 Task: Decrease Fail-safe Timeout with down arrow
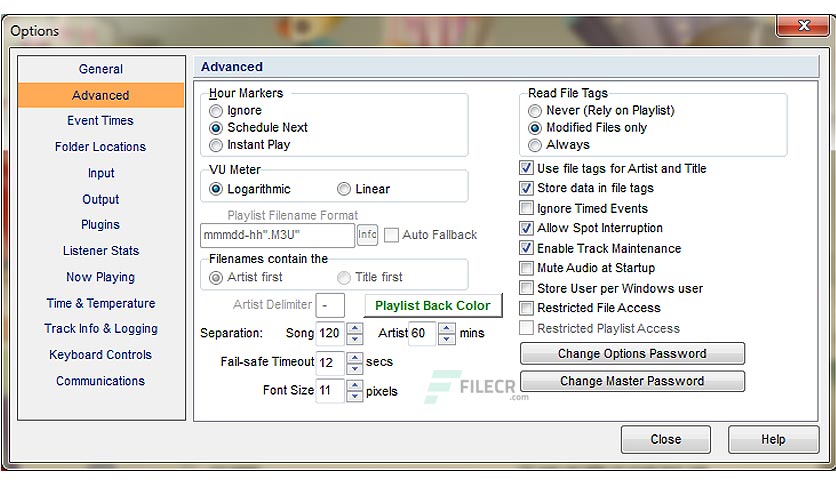pyautogui.click(x=355, y=368)
